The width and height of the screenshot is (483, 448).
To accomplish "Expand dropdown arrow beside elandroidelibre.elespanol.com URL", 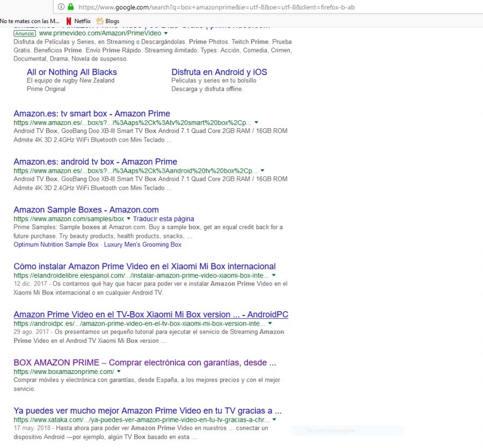I will click(x=274, y=275).
